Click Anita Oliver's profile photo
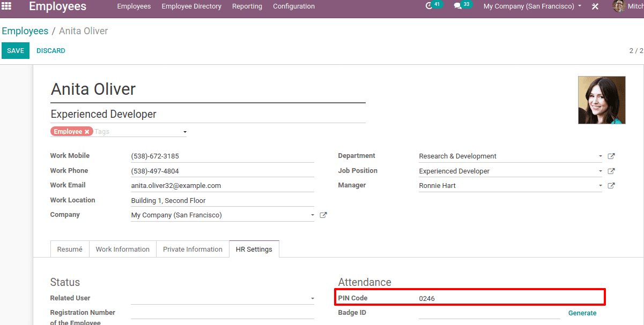The image size is (644, 325). tap(602, 100)
